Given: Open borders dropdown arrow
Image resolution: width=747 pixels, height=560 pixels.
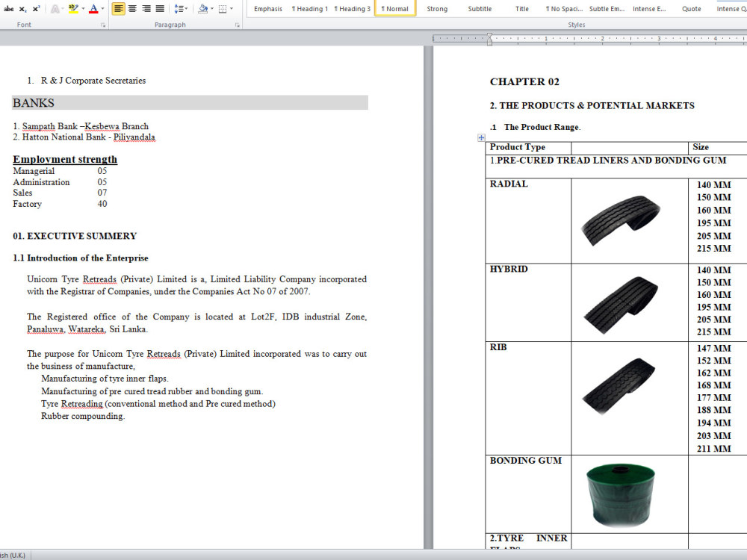Looking at the screenshot, I should pos(232,8).
